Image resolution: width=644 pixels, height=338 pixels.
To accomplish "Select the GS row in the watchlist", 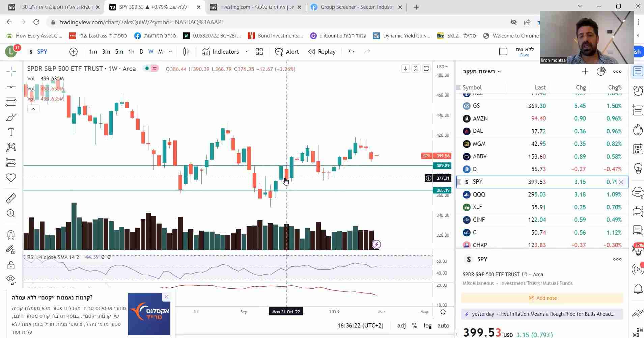I will [542, 106].
